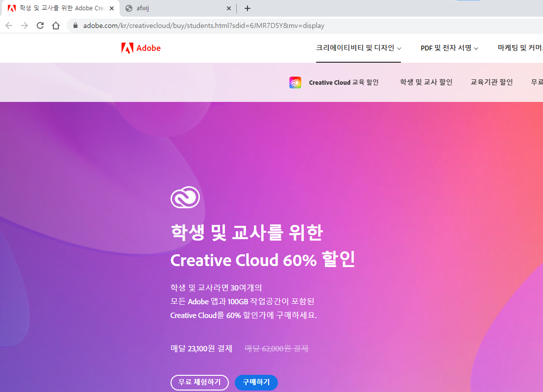Go to the home page icon
The height and width of the screenshot is (392, 543).
coord(56,25)
